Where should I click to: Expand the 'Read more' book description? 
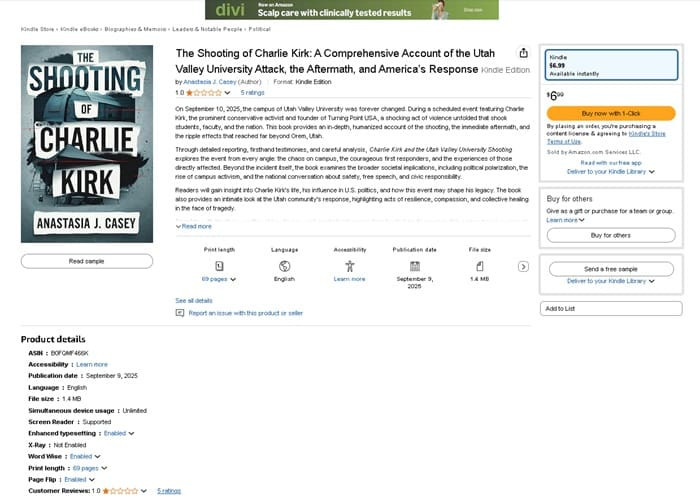coord(194,226)
